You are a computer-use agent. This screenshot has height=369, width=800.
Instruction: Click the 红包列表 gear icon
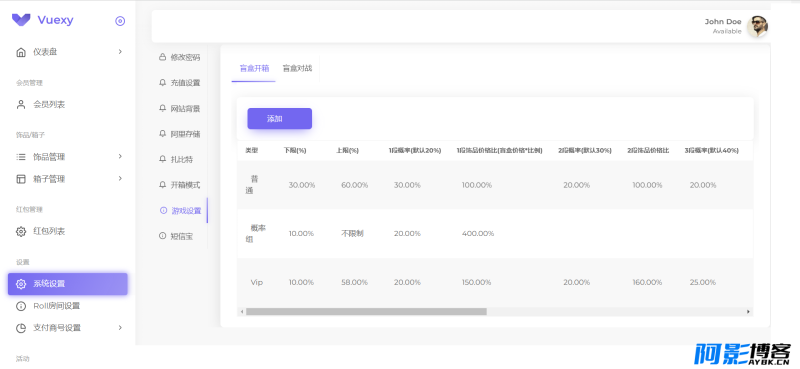click(21, 232)
